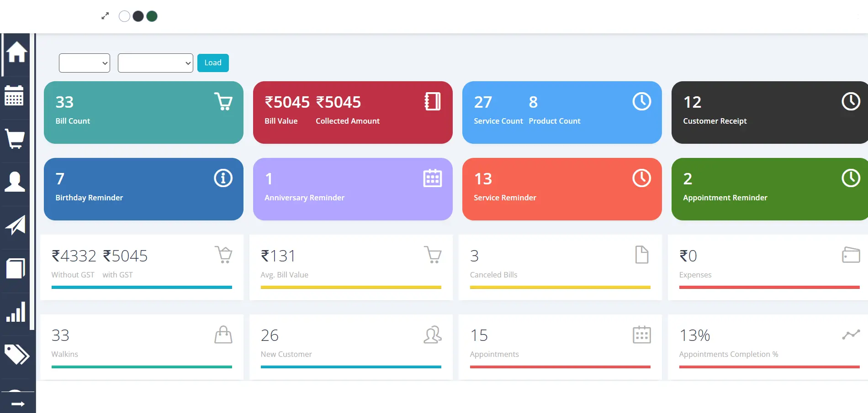
Task: Select the user profile sidebar icon
Action: pyautogui.click(x=15, y=182)
